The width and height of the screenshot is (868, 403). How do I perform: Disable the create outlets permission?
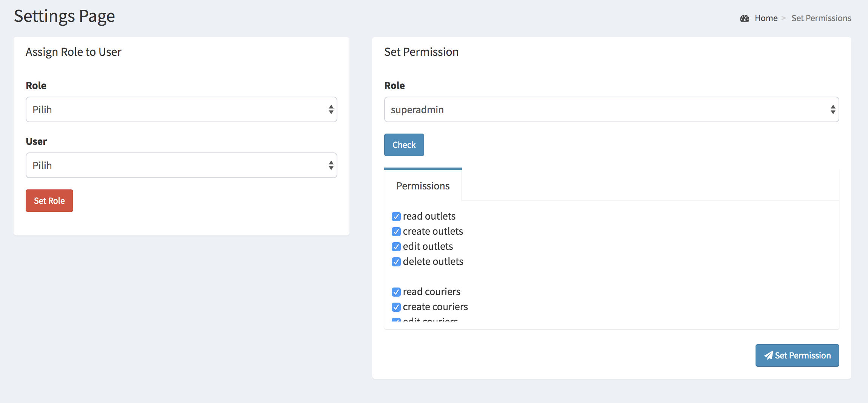396,232
